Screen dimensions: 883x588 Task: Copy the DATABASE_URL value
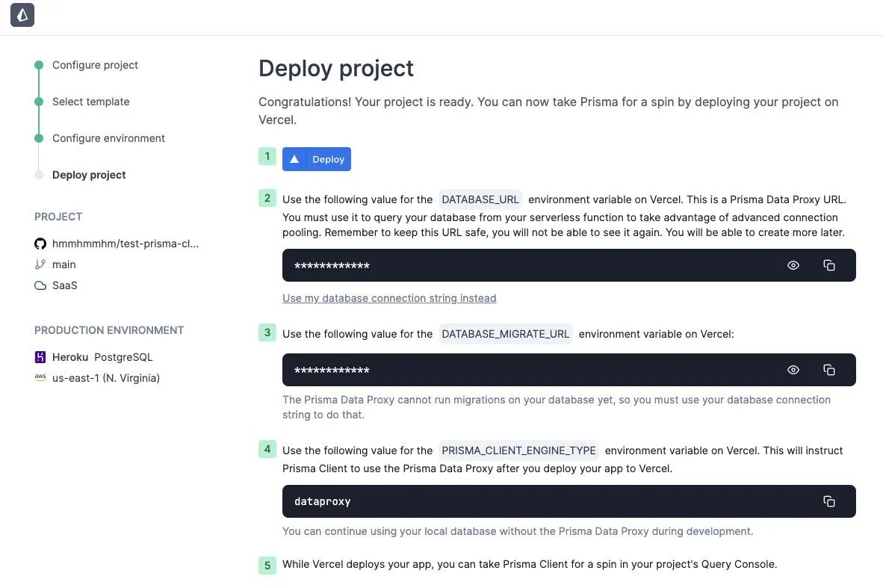(828, 265)
